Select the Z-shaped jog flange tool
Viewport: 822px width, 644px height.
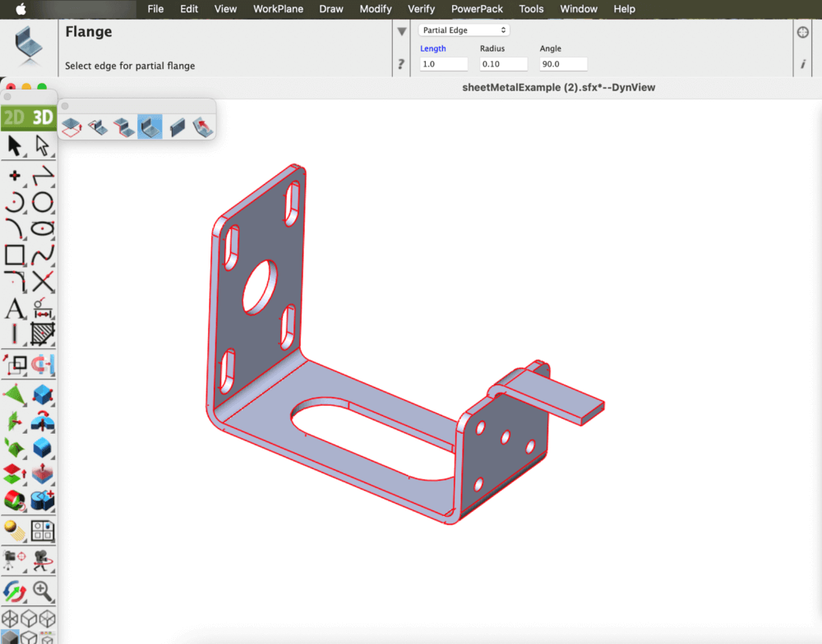124,126
